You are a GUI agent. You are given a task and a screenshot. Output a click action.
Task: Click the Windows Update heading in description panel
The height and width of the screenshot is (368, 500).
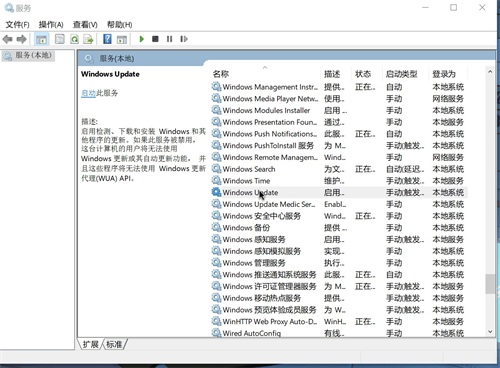pos(110,74)
